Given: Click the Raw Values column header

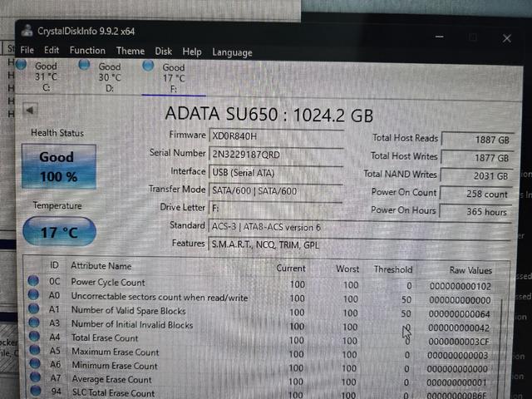Looking at the screenshot, I should tap(470, 270).
